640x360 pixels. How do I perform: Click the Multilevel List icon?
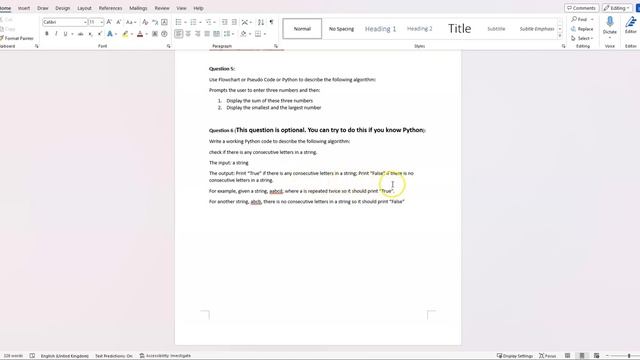[209, 22]
